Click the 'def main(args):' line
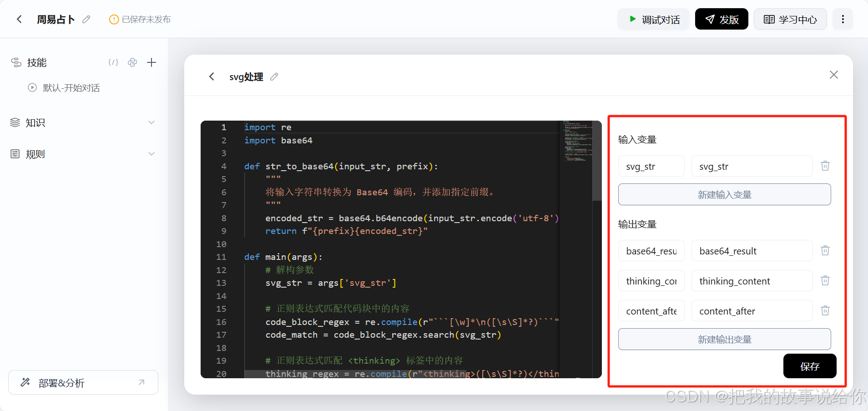The image size is (868, 411). pyautogui.click(x=283, y=257)
